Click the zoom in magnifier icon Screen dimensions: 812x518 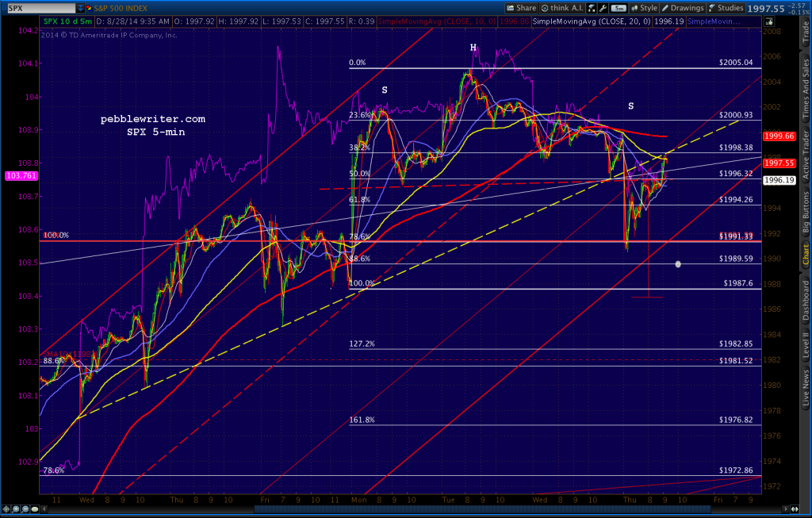pyautogui.click(x=16, y=509)
